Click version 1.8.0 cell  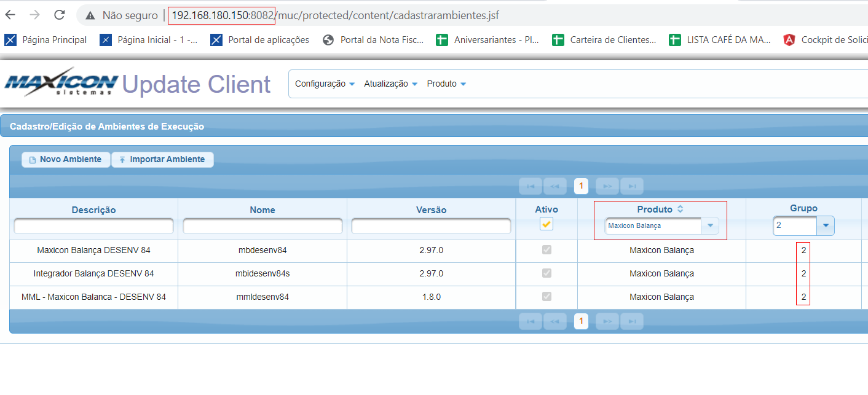point(431,297)
